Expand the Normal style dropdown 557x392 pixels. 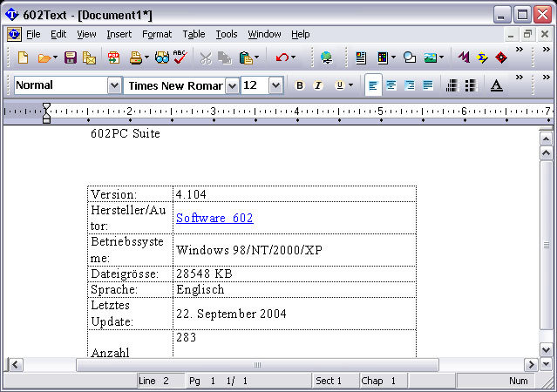coord(114,85)
